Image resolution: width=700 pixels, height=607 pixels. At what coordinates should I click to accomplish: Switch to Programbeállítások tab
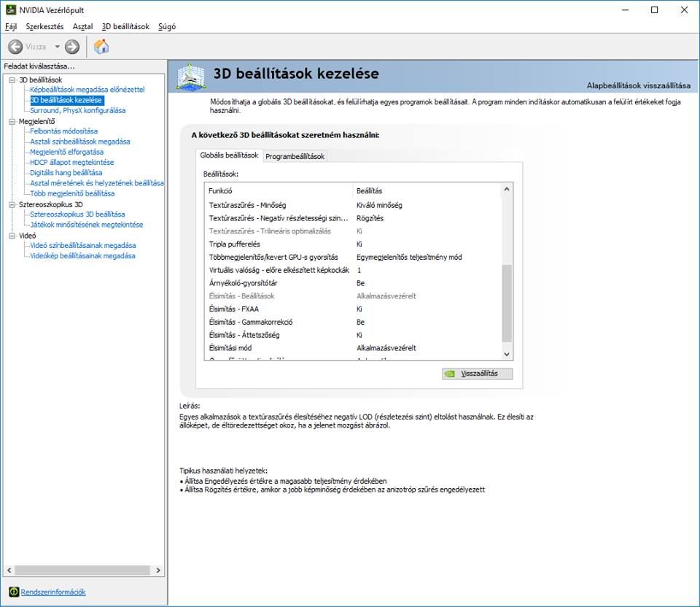[295, 156]
